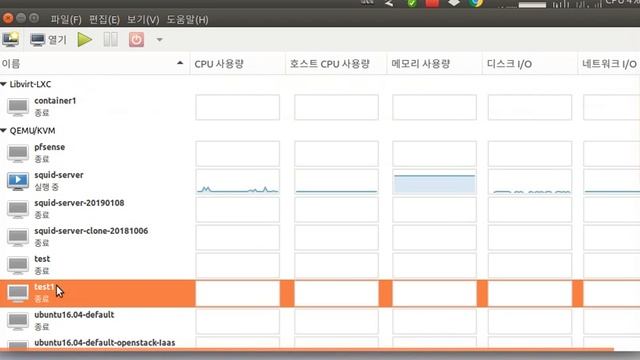Click squid-server running monitor icon
The height and width of the screenshot is (360, 640).
click(18, 181)
